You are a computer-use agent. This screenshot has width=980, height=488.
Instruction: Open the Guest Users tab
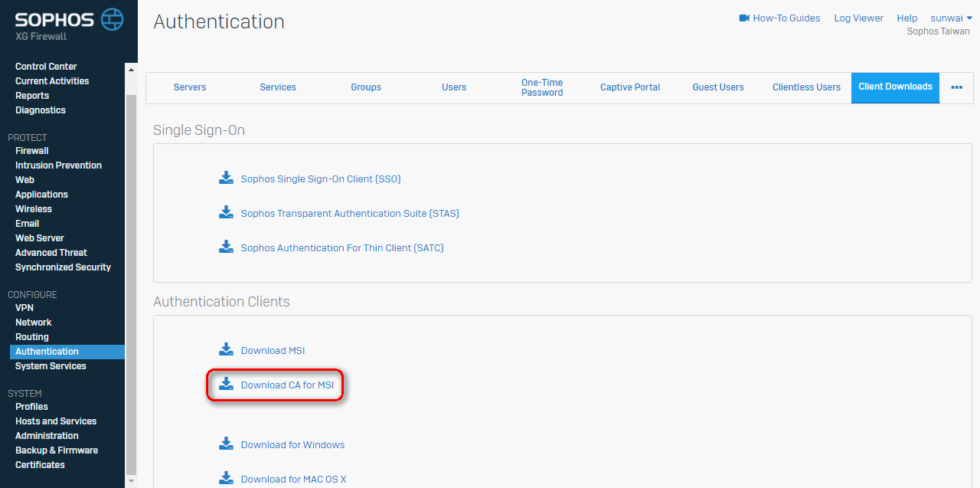pos(718,87)
